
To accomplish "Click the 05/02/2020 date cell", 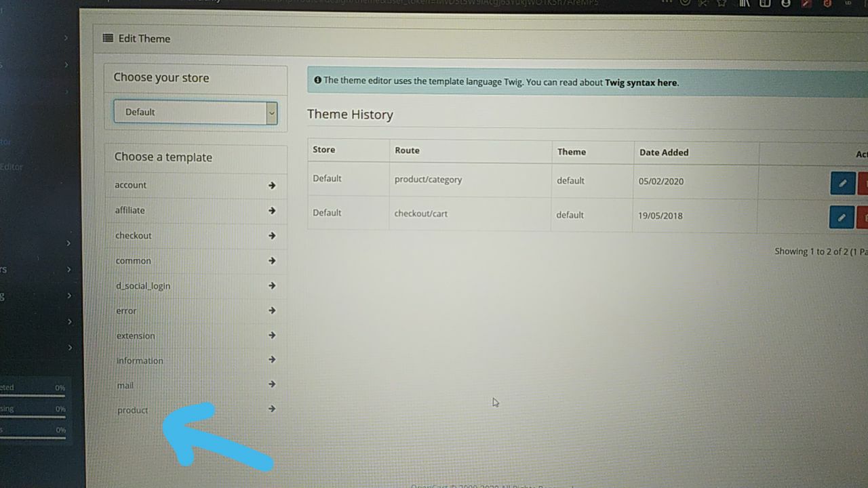I will pyautogui.click(x=696, y=182).
